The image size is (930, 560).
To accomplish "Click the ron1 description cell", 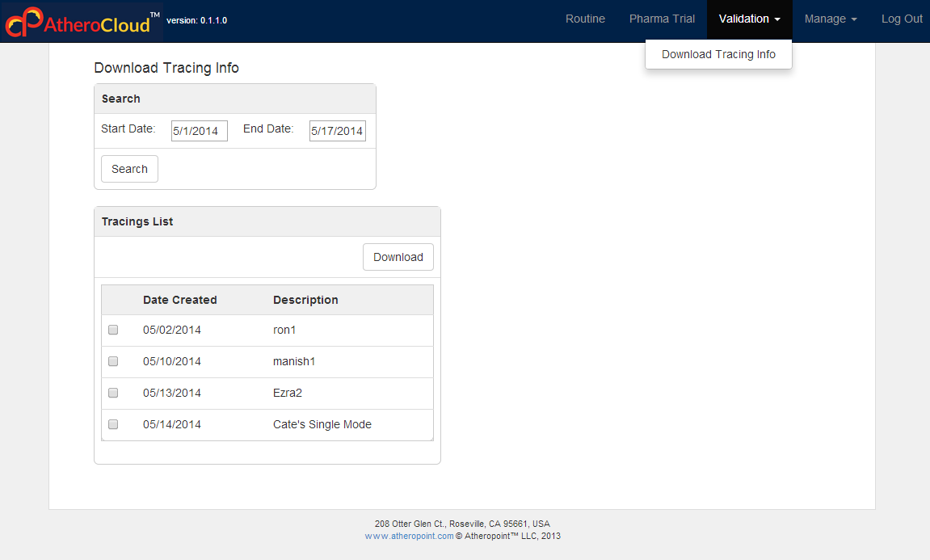I will 284,330.
